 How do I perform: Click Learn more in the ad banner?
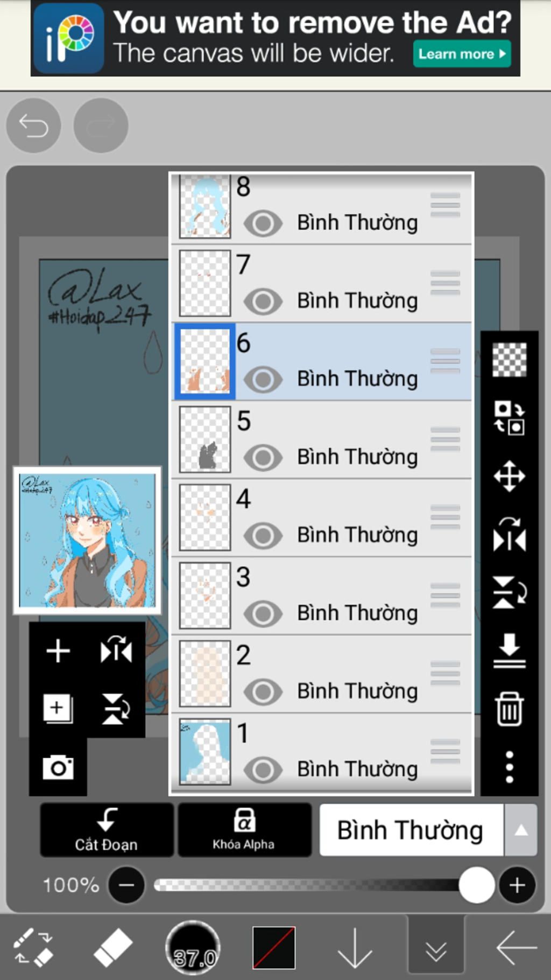462,54
